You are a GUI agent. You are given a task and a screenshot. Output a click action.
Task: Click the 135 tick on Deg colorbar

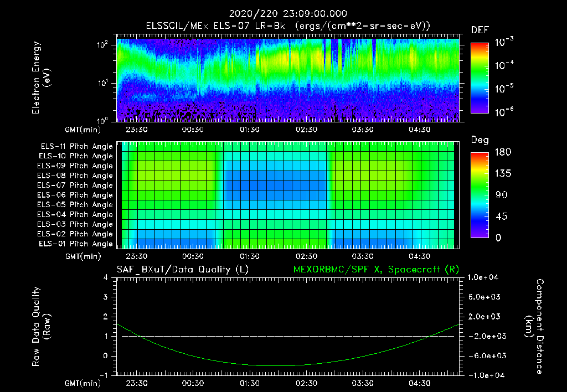[x=503, y=174]
